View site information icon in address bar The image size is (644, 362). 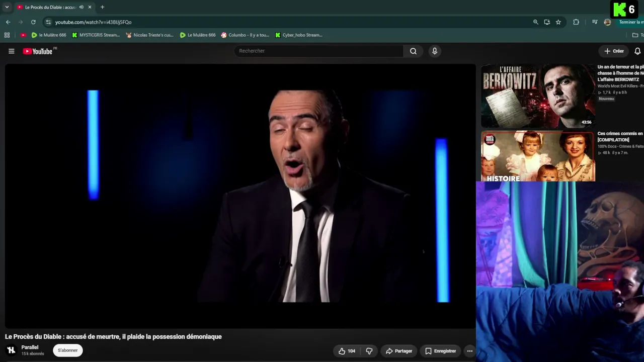[48, 22]
